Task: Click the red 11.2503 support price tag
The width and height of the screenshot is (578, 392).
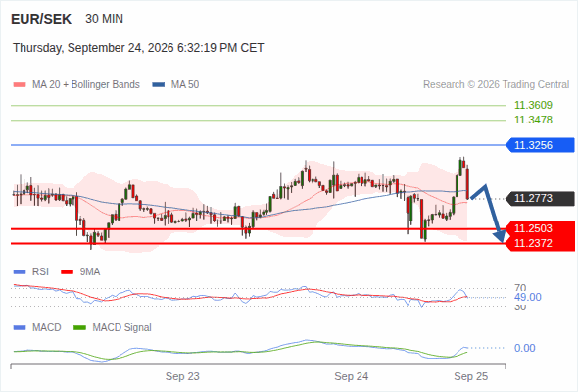Action: click(x=539, y=228)
